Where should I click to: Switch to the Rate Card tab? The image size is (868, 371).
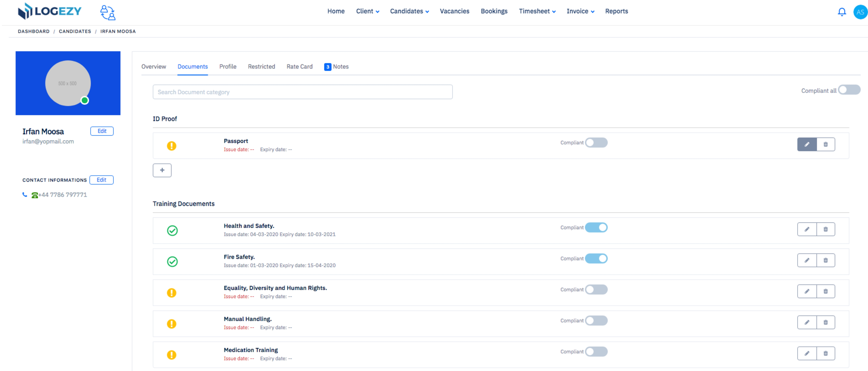point(300,66)
